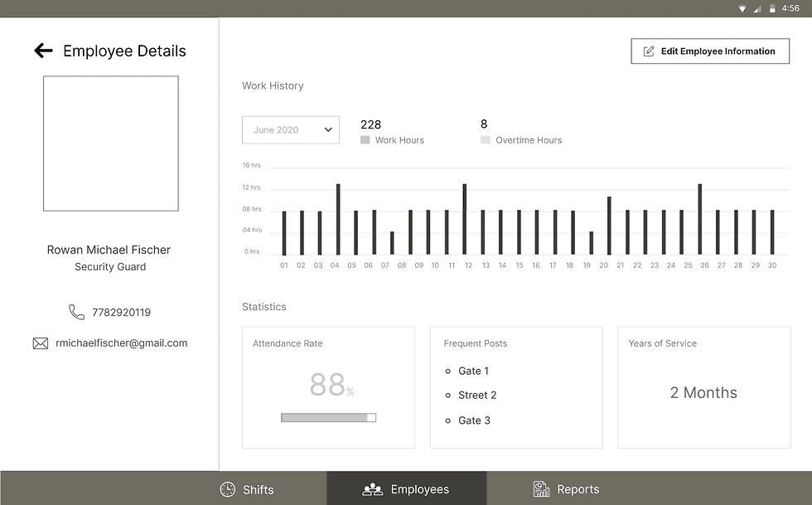
Task: Click the Years of Service label
Action: (x=662, y=343)
